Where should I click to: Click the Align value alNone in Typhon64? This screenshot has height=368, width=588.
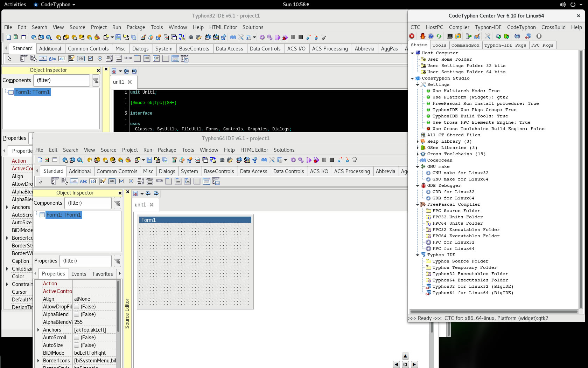pos(94,299)
